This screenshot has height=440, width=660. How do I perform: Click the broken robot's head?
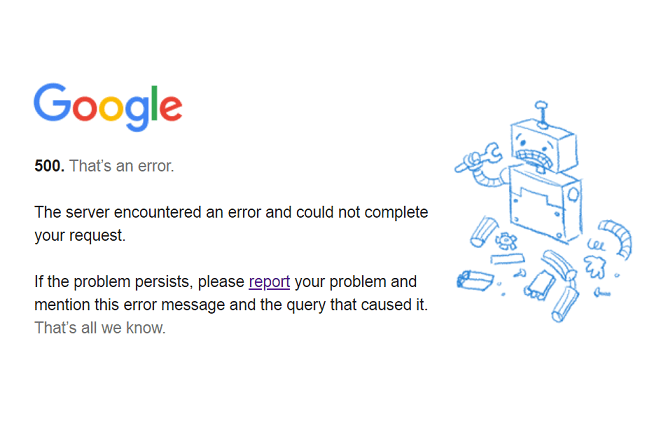(x=544, y=145)
